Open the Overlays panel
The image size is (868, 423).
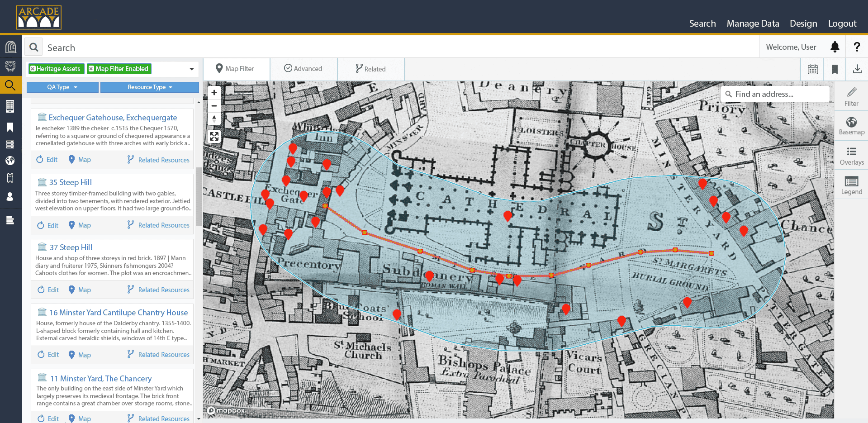851,156
